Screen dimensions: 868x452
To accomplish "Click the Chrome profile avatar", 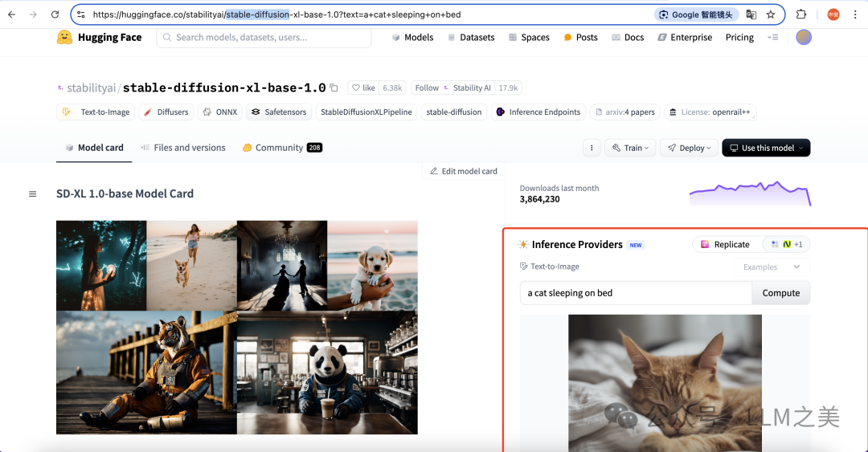I will (833, 14).
